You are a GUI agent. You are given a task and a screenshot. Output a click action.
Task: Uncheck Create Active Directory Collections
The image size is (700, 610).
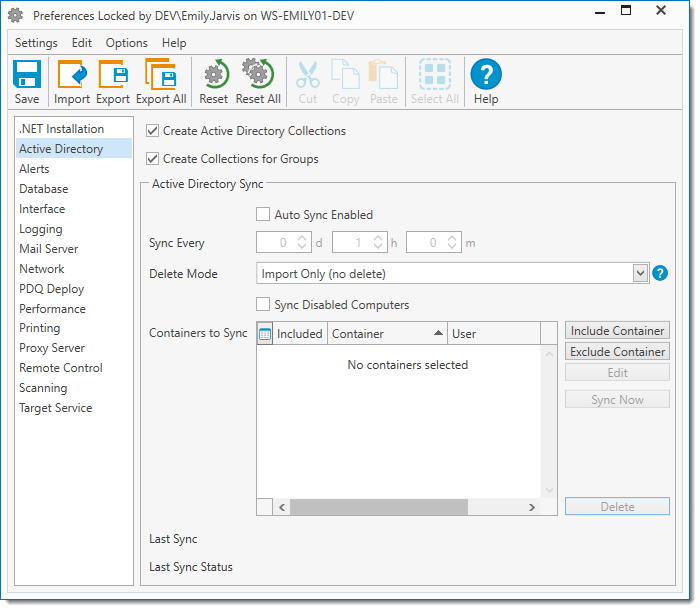coord(153,131)
